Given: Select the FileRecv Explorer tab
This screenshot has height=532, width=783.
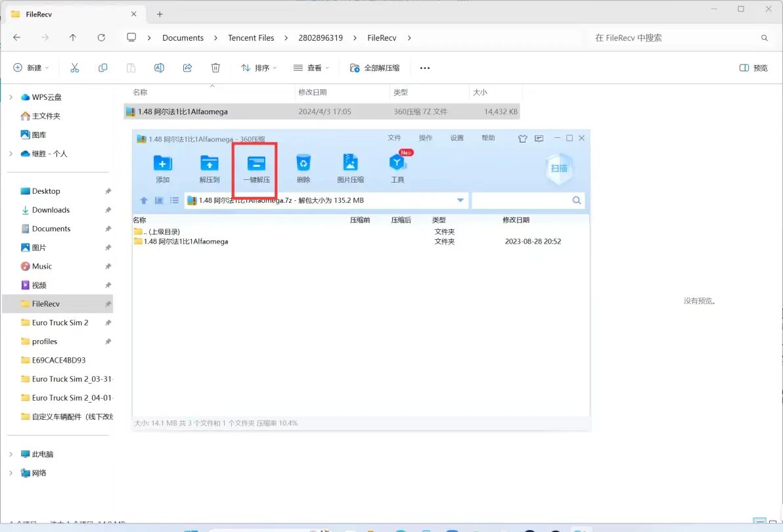Looking at the screenshot, I should (x=75, y=14).
